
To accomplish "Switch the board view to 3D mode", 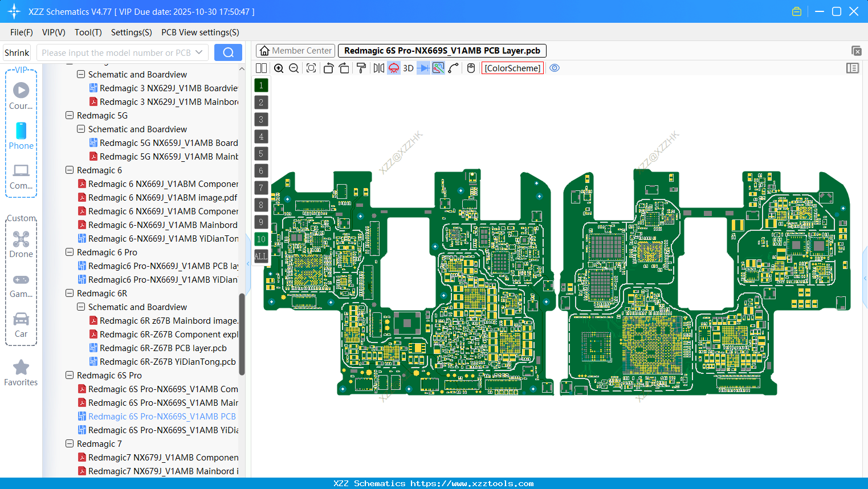I will click(x=408, y=68).
